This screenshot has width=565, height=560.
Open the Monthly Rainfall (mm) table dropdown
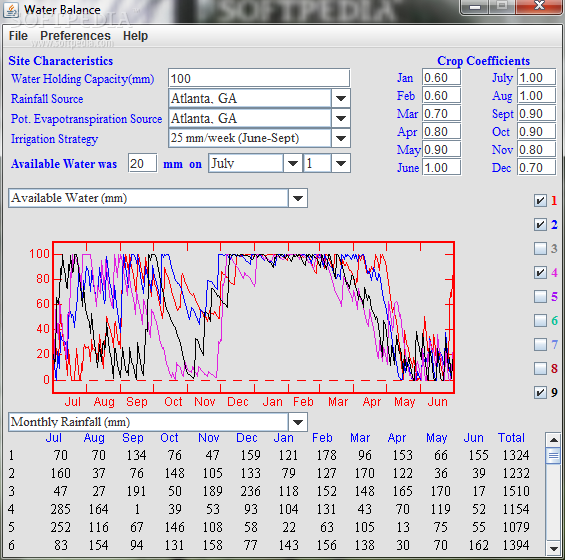tap(298, 422)
